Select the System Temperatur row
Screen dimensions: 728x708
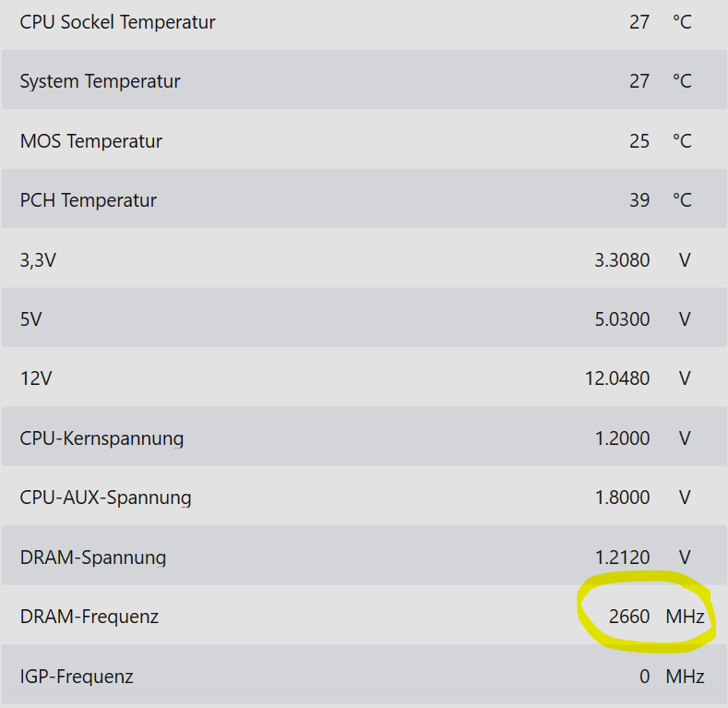(364, 79)
